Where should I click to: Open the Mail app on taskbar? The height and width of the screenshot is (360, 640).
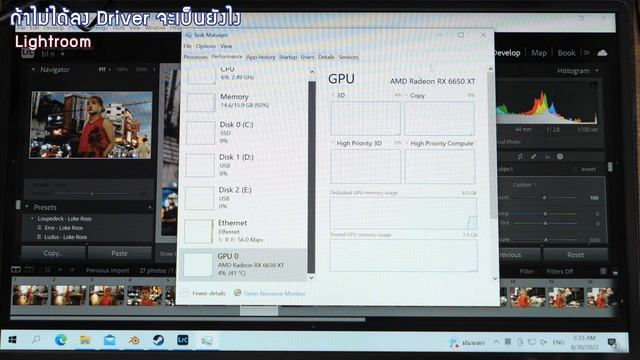pyautogui.click(x=109, y=340)
